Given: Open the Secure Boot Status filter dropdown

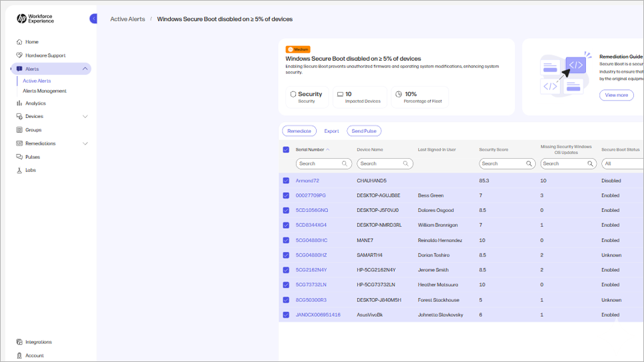Looking at the screenshot, I should [623, 163].
